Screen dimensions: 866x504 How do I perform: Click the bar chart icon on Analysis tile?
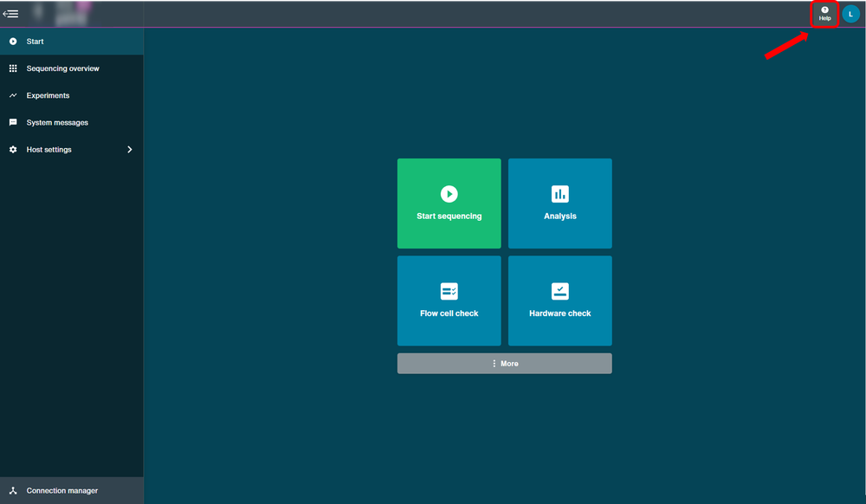[x=560, y=194]
